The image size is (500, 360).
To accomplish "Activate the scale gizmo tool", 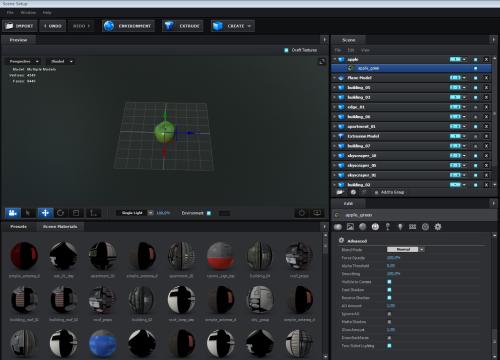I will (76, 213).
